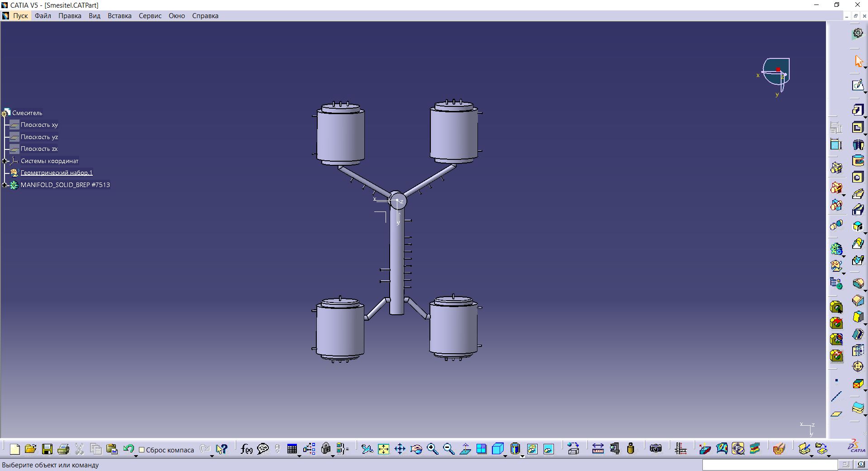Open the Пуск menu
The width and height of the screenshot is (868, 471).
tap(20, 16)
